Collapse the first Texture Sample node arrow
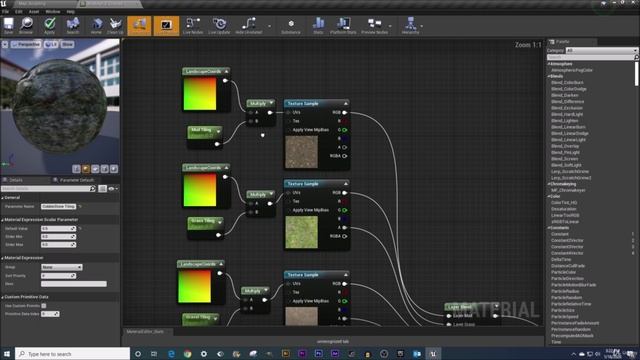 346,104
